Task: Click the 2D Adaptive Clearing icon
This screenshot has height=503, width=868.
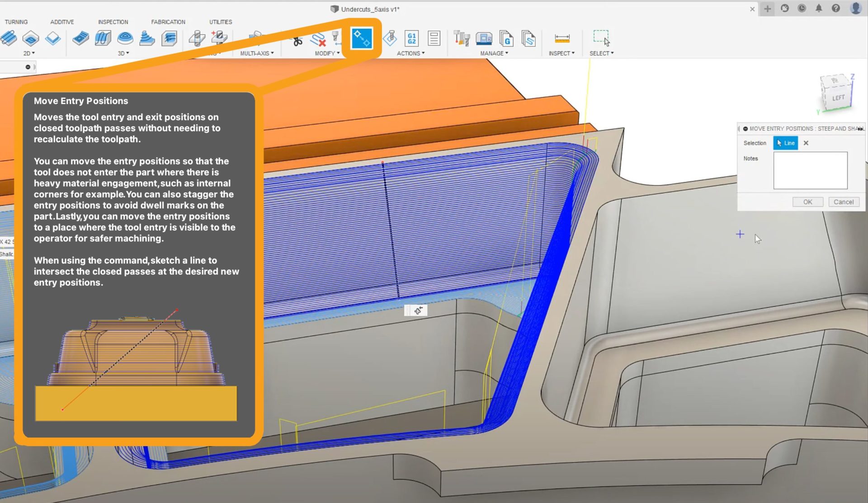Action: [9, 38]
